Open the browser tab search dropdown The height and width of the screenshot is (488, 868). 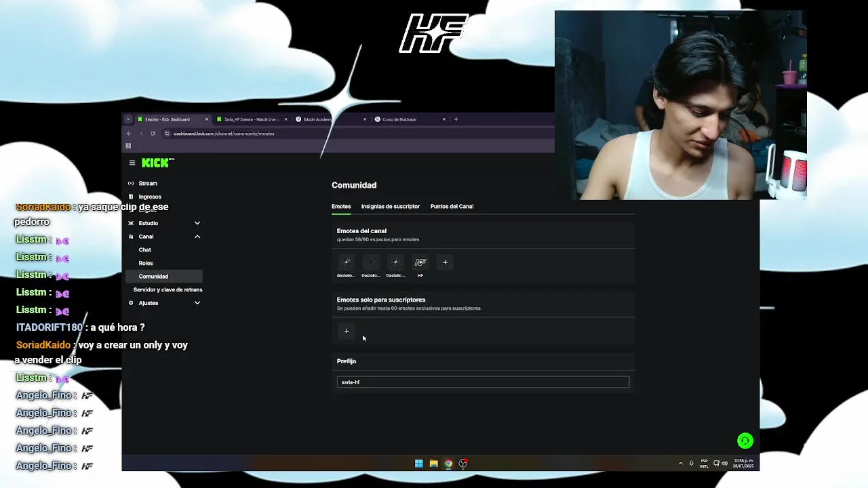pos(127,119)
